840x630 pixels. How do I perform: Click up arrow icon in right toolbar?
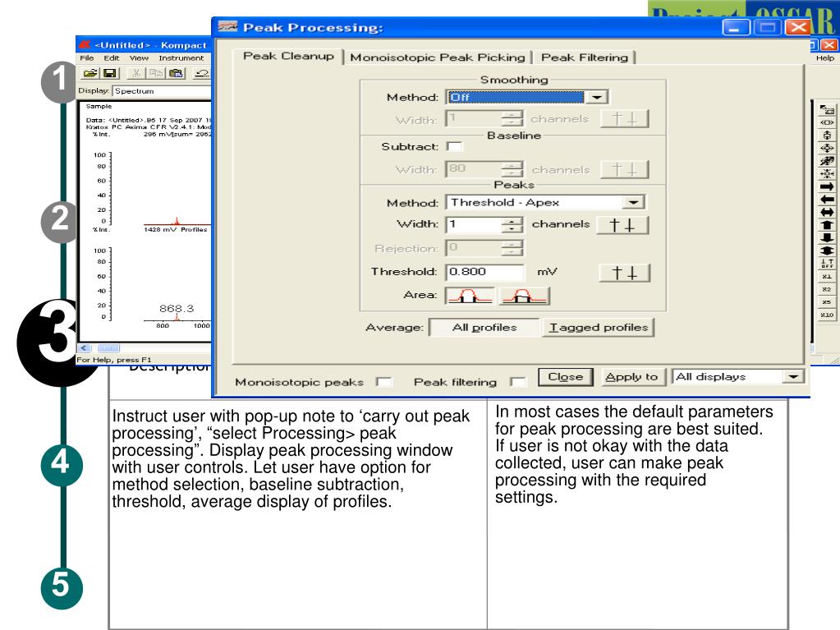827,225
